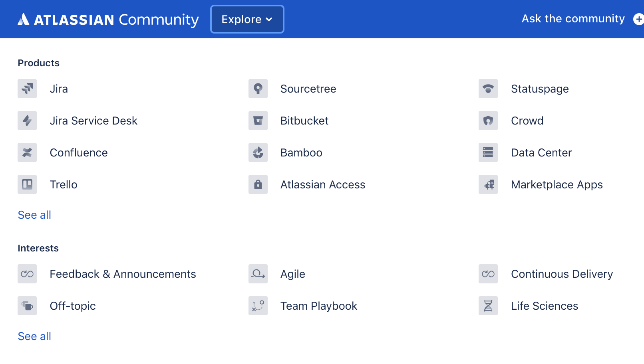Click the Atlassian Access lock icon
Viewport: 644px width, 364px height.
[258, 184]
